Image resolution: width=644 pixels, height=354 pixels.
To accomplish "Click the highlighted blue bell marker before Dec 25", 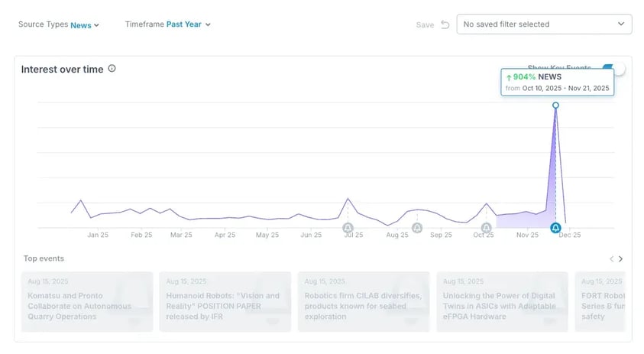I will click(555, 228).
